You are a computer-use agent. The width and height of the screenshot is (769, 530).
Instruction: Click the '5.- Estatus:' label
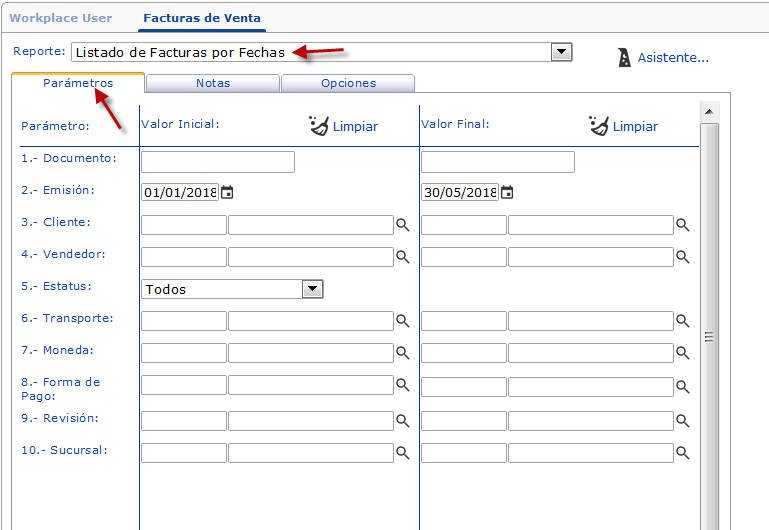click(56, 286)
